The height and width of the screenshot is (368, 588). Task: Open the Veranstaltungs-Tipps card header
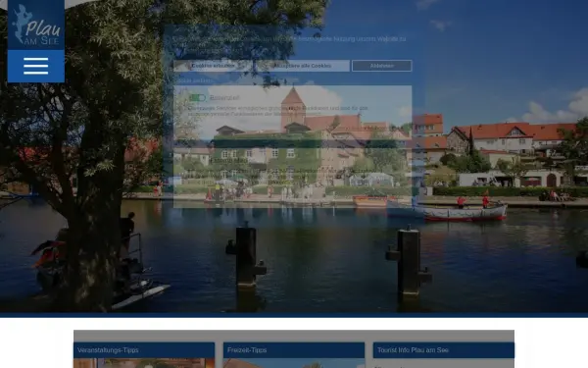[x=144, y=350]
